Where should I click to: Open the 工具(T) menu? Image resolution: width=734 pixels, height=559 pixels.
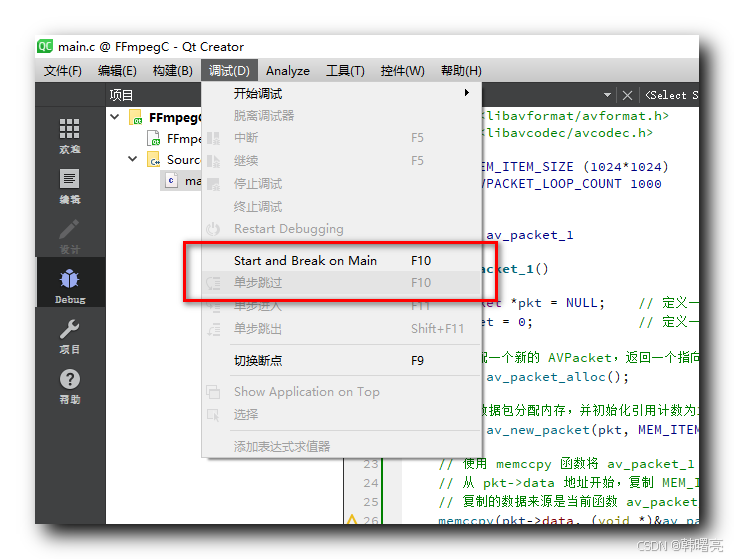[x=345, y=71]
